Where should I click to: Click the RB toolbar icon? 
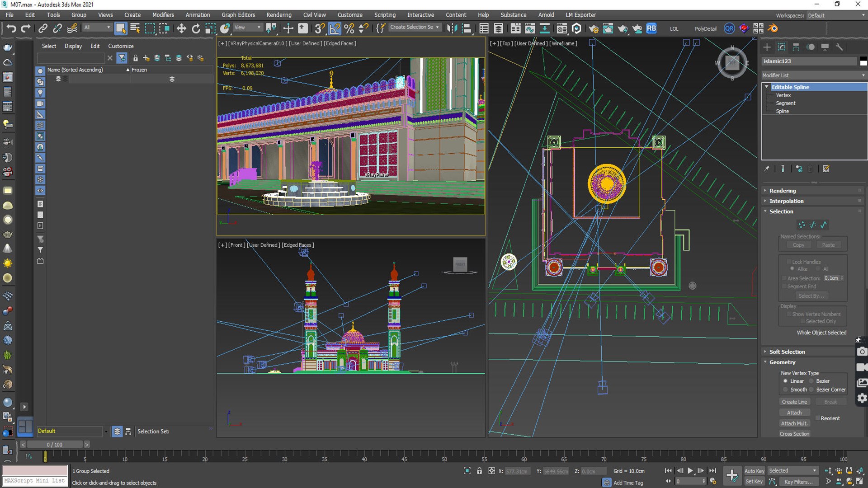coord(651,28)
